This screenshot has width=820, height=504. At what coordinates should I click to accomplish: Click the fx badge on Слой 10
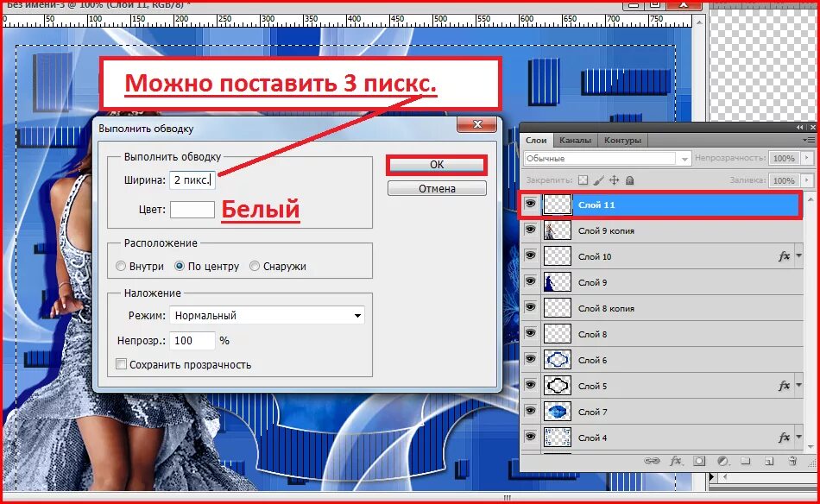[x=784, y=256]
